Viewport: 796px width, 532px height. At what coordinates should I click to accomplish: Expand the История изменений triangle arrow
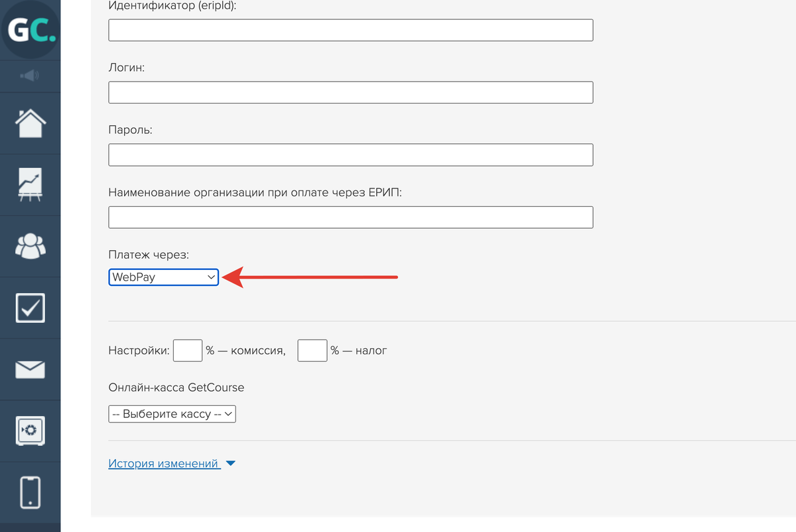point(231,464)
